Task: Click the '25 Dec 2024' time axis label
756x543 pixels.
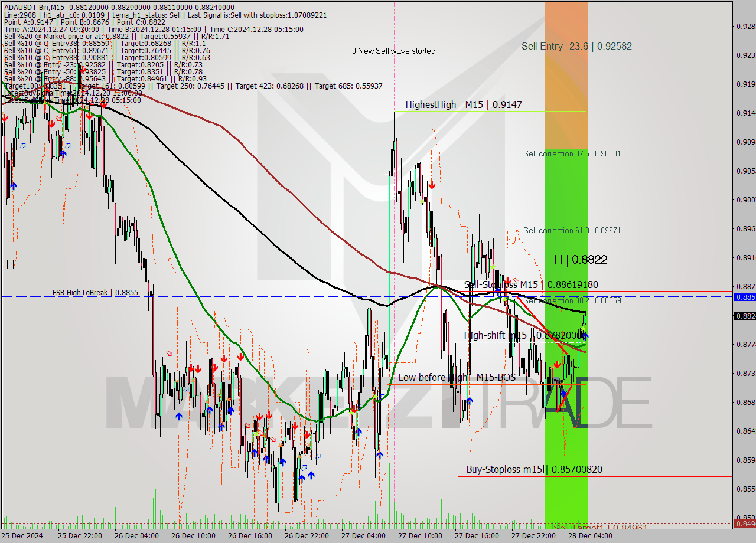Action: (22, 535)
